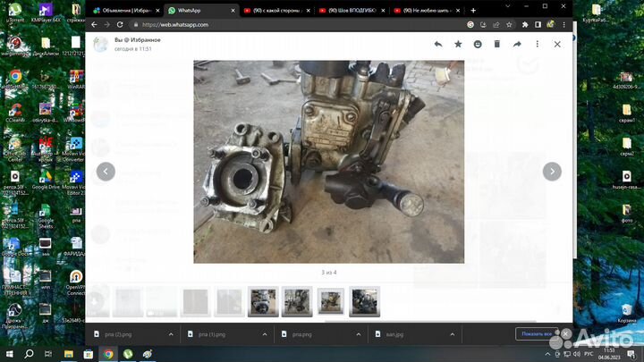The width and height of the screenshot is (644, 362).
Task: Delete the photo using trash icon
Action: (x=497, y=44)
